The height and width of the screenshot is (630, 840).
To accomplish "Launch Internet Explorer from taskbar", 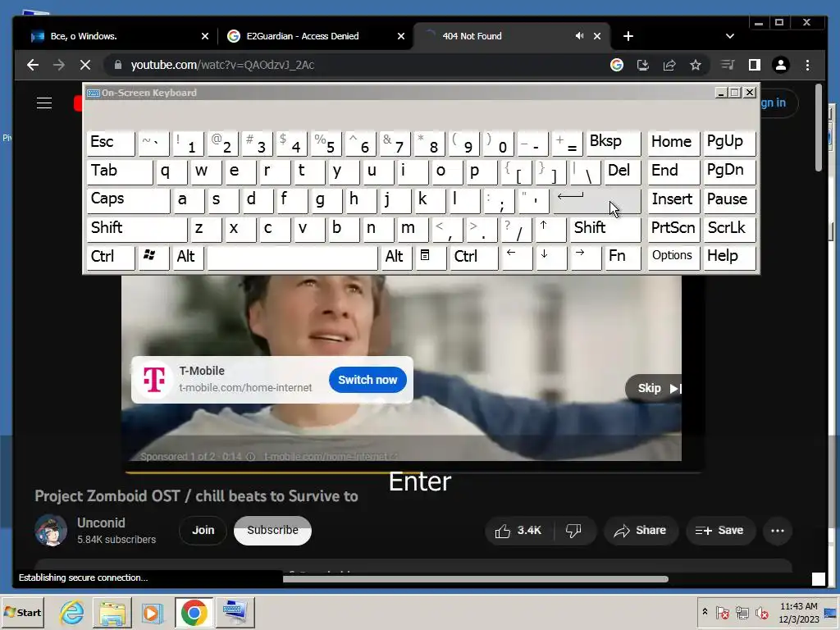I will tap(72, 612).
